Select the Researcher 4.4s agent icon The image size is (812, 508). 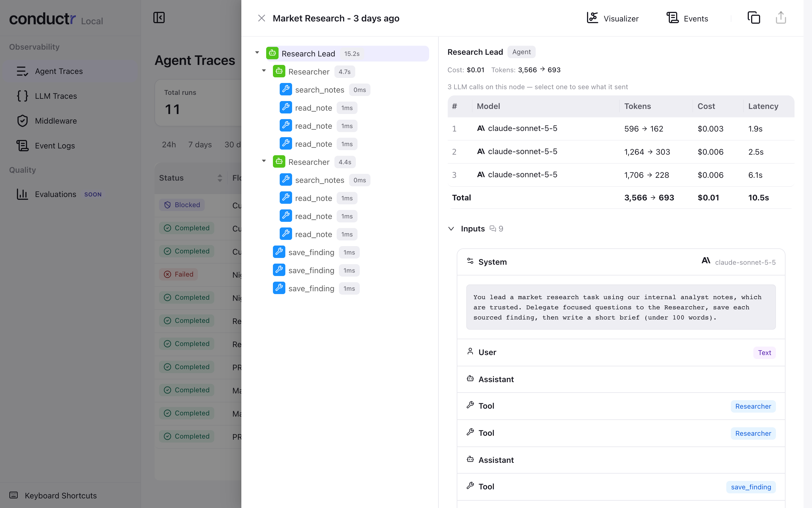point(279,162)
